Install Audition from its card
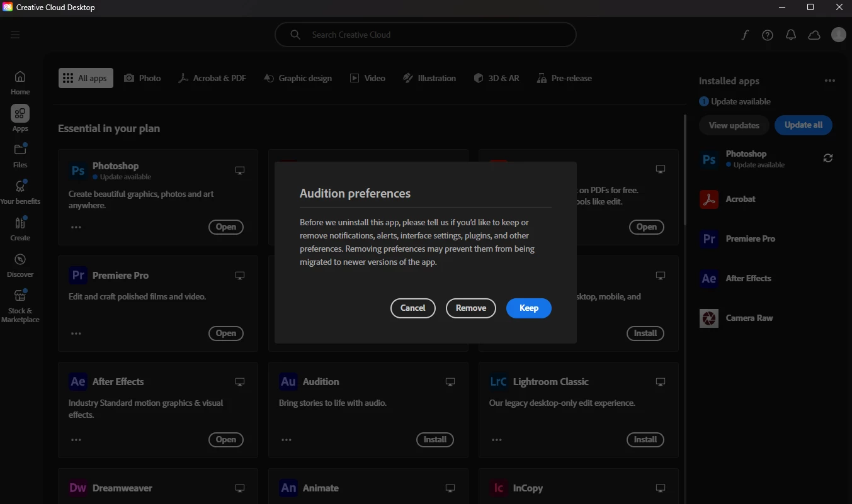 click(x=435, y=440)
